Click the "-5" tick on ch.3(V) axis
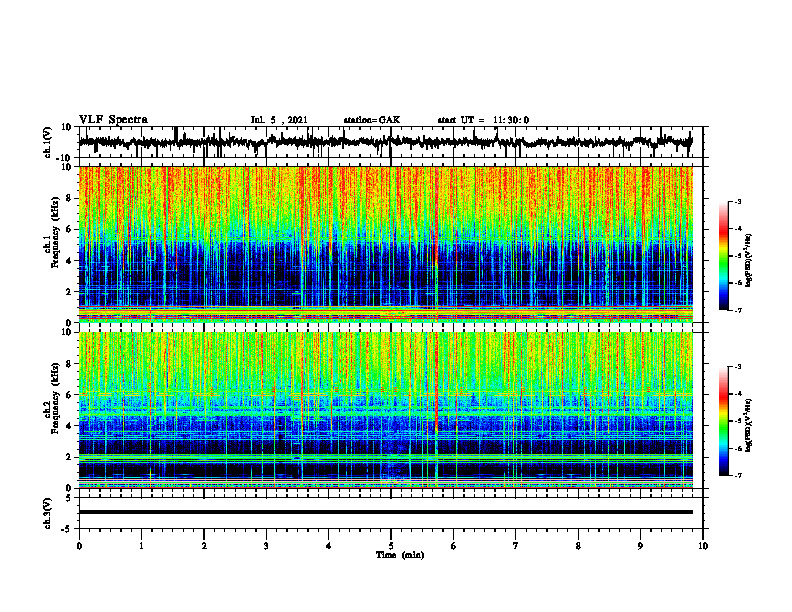Viewport: 792px width, 612px height. 68,529
